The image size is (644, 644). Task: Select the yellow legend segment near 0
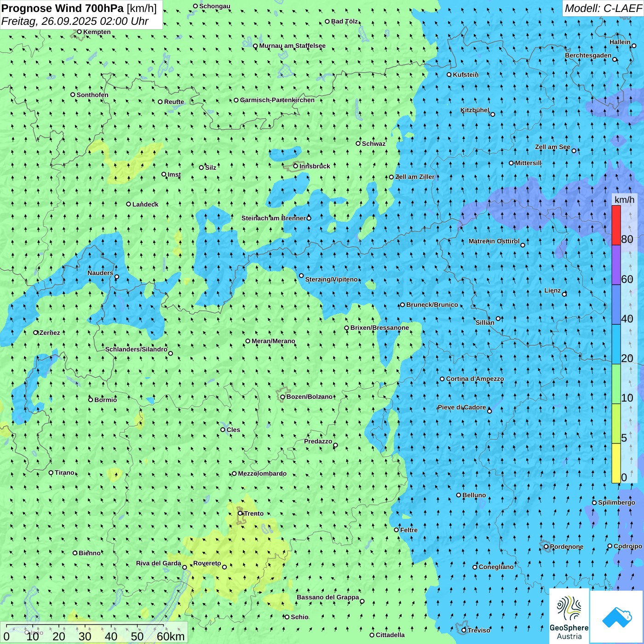click(616, 463)
